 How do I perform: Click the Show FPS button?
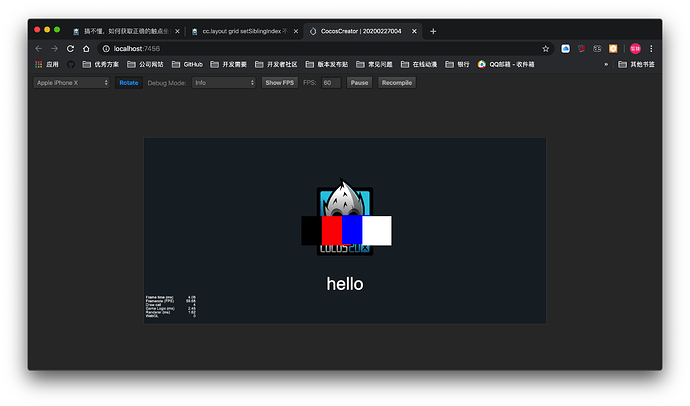pos(279,83)
